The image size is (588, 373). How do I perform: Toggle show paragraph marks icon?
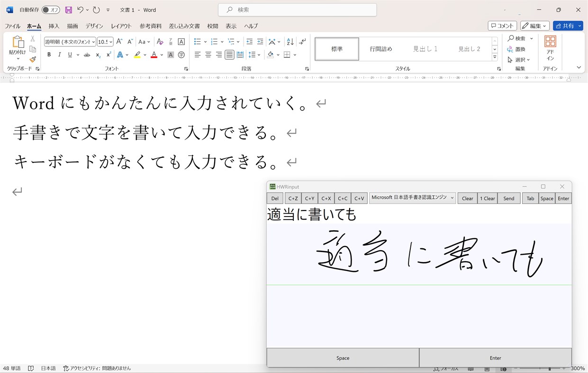303,42
